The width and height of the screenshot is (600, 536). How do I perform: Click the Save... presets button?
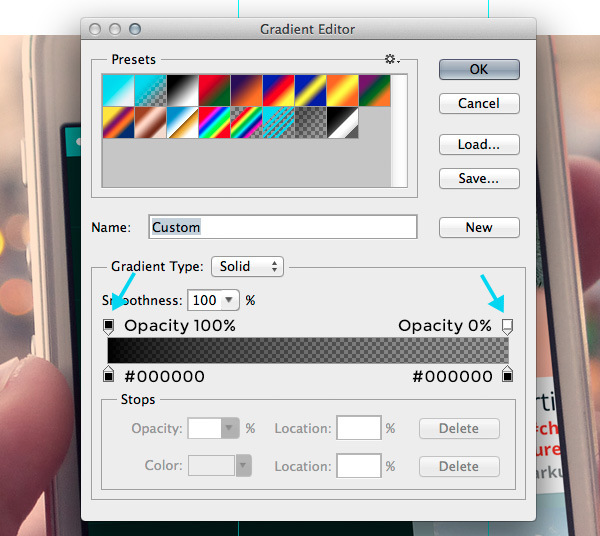479,178
